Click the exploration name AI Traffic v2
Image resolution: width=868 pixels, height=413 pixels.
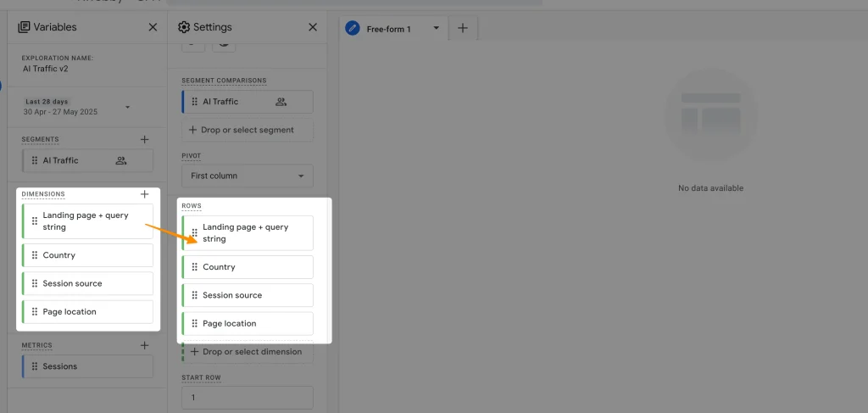(46, 70)
